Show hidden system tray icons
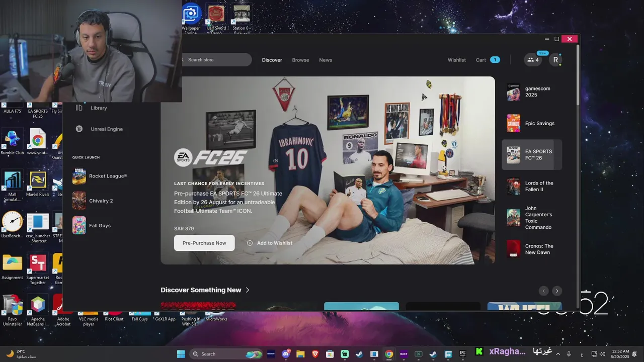 (x=558, y=354)
